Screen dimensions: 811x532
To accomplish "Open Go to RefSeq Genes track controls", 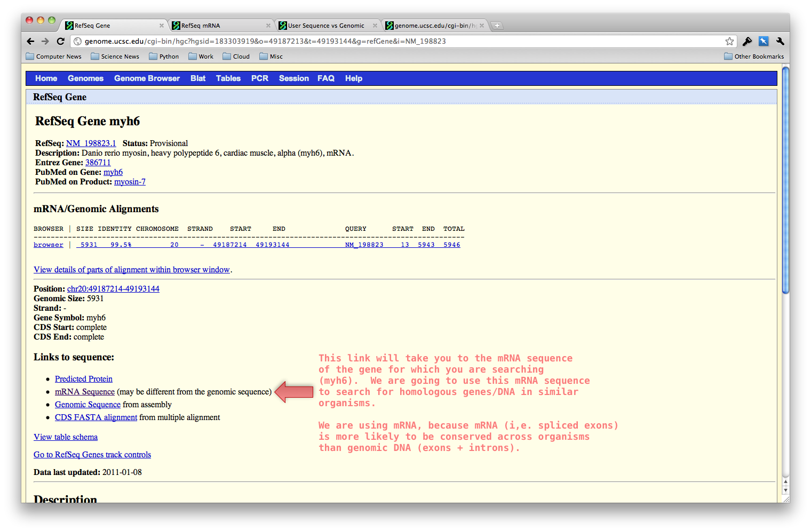I will (x=92, y=455).
